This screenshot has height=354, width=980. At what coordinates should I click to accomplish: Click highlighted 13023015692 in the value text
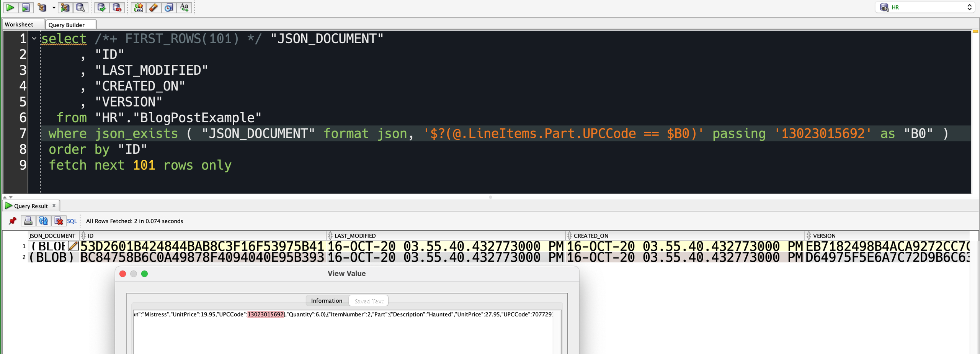(x=266, y=314)
